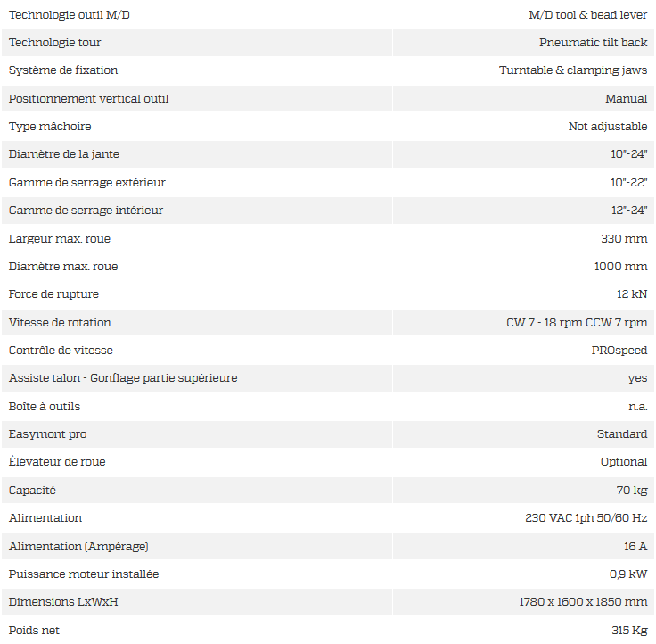Click the 'Pneumatic tilt back' value

point(594,43)
